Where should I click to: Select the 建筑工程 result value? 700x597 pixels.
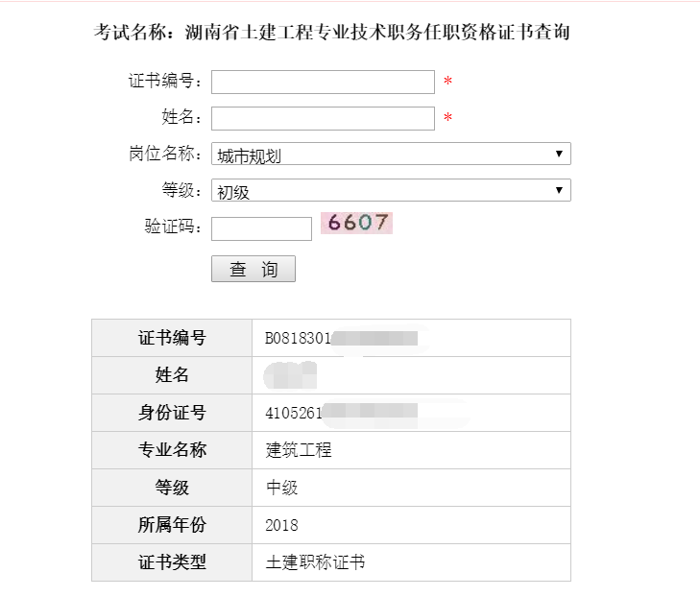(299, 450)
